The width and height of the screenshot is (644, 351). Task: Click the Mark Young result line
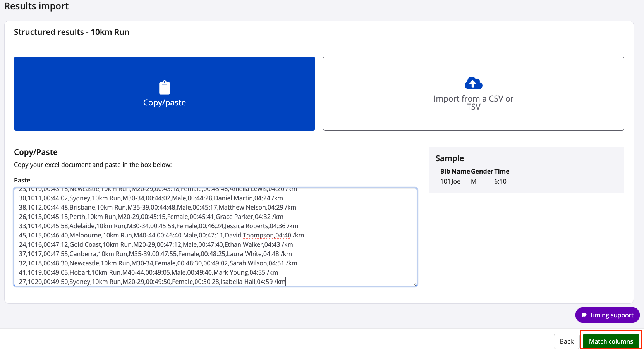[148, 272]
